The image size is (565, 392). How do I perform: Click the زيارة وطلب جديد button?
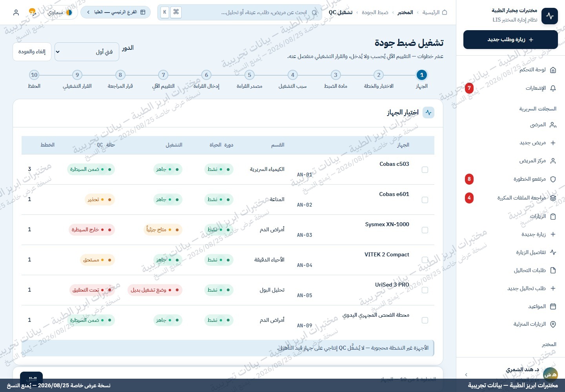(x=510, y=40)
